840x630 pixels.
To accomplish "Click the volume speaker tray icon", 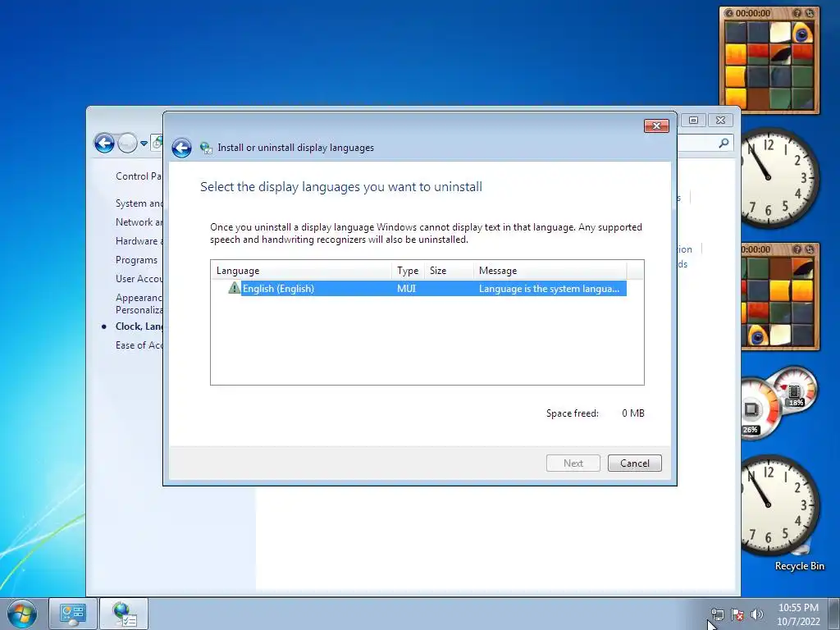I will pyautogui.click(x=757, y=614).
